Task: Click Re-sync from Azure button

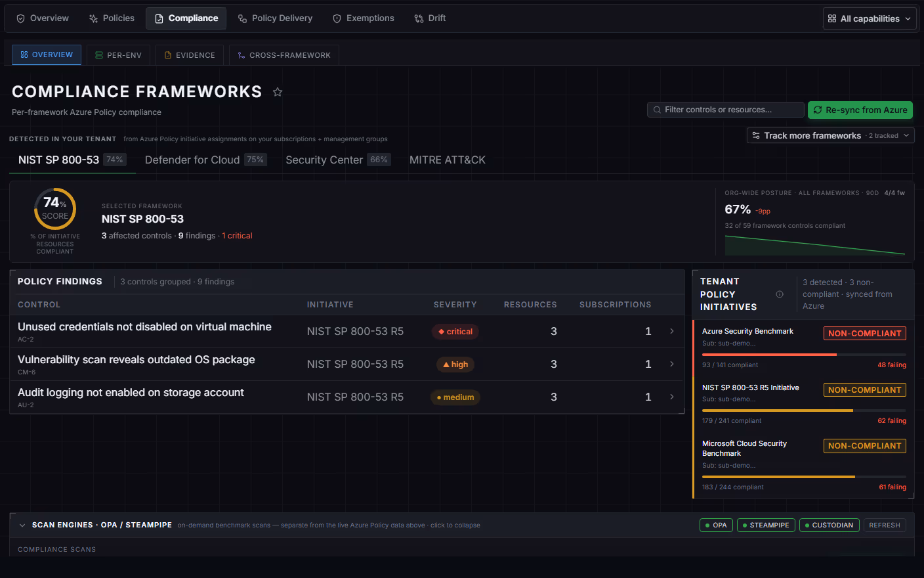Action: [x=860, y=110]
